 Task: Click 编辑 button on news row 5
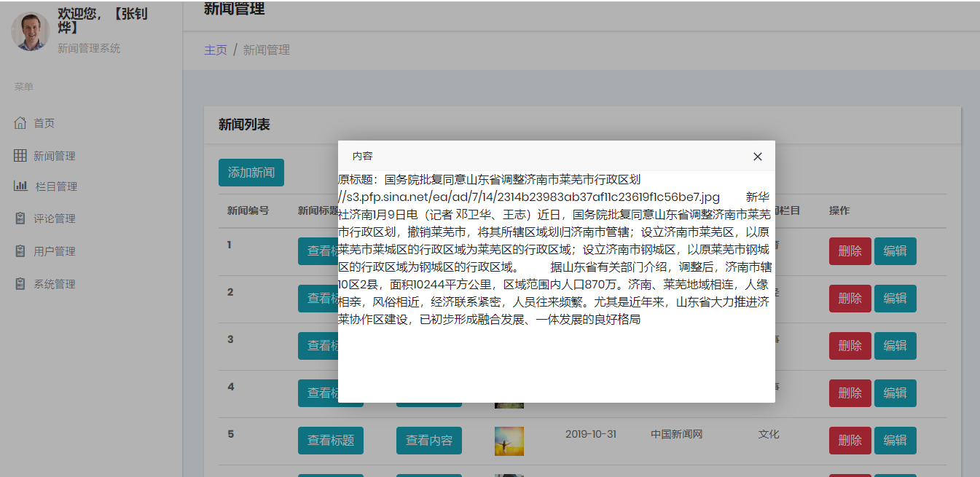point(895,440)
